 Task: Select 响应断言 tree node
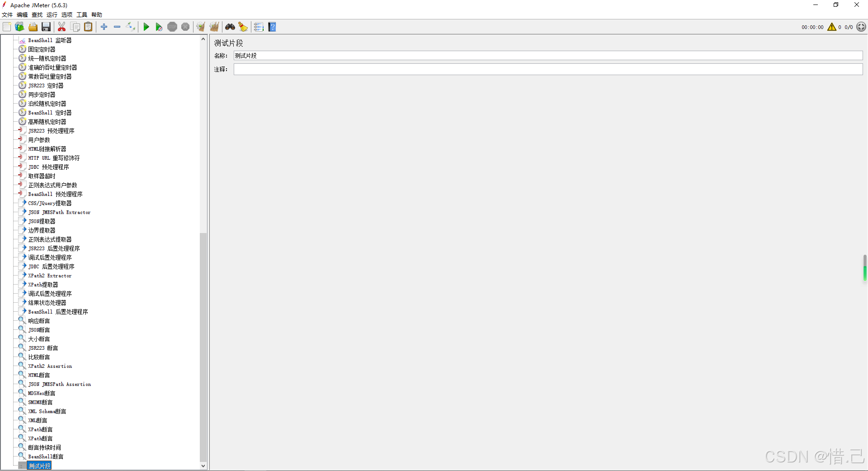click(x=39, y=321)
